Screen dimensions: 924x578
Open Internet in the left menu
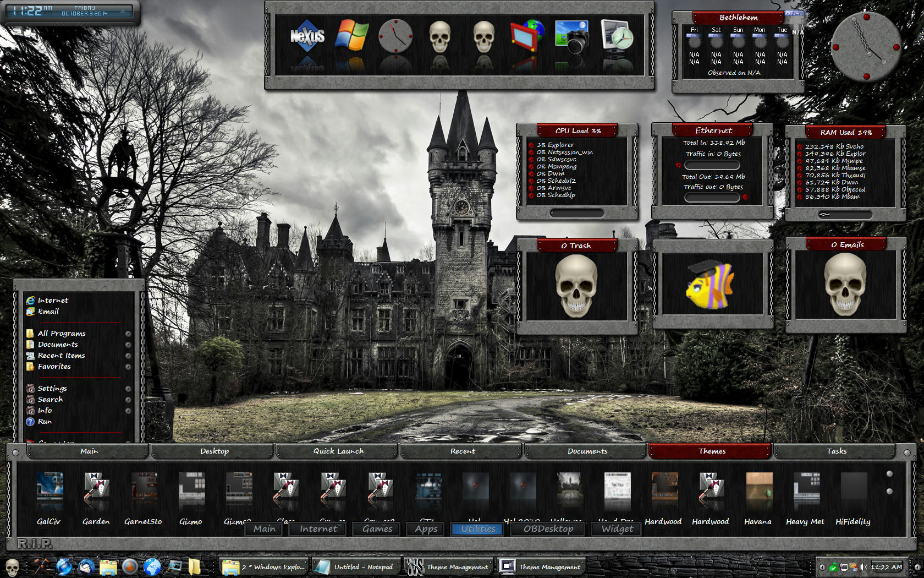[53, 300]
